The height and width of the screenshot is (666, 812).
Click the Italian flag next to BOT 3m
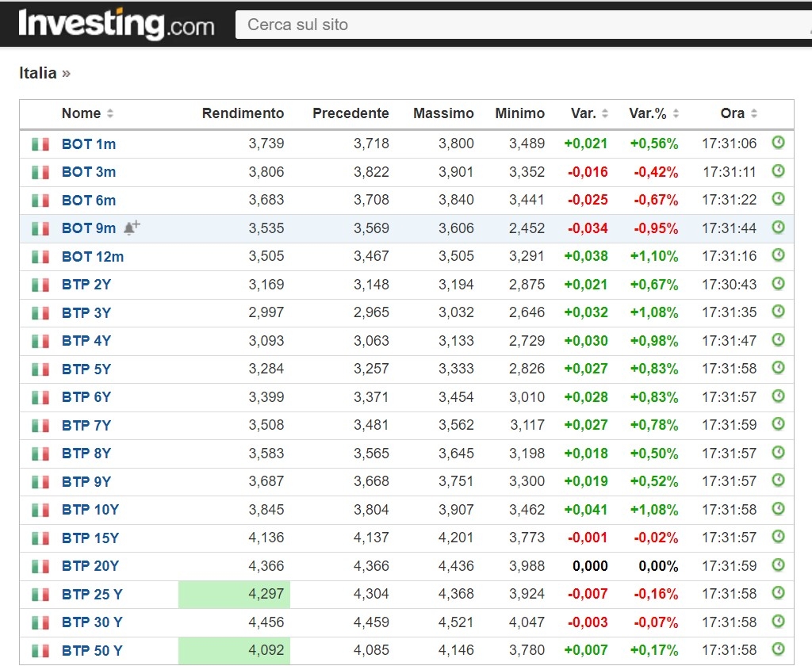click(40, 172)
